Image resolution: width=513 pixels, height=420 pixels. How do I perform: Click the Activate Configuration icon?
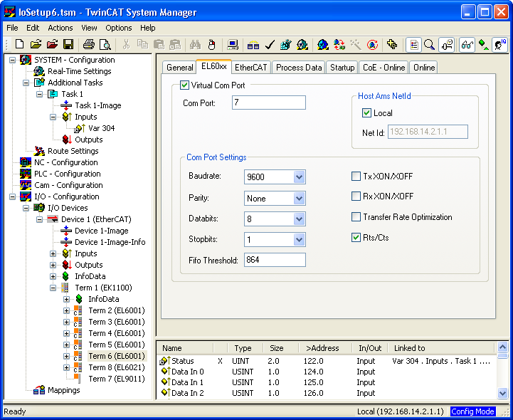click(x=286, y=44)
